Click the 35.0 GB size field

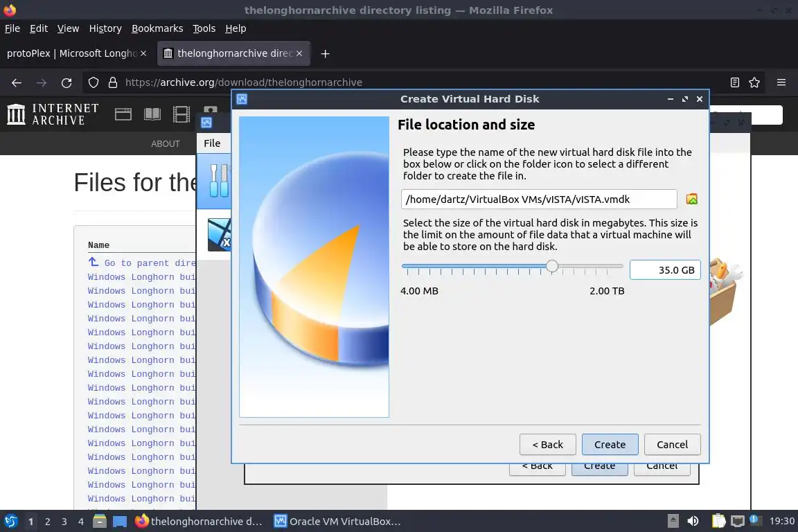point(665,270)
